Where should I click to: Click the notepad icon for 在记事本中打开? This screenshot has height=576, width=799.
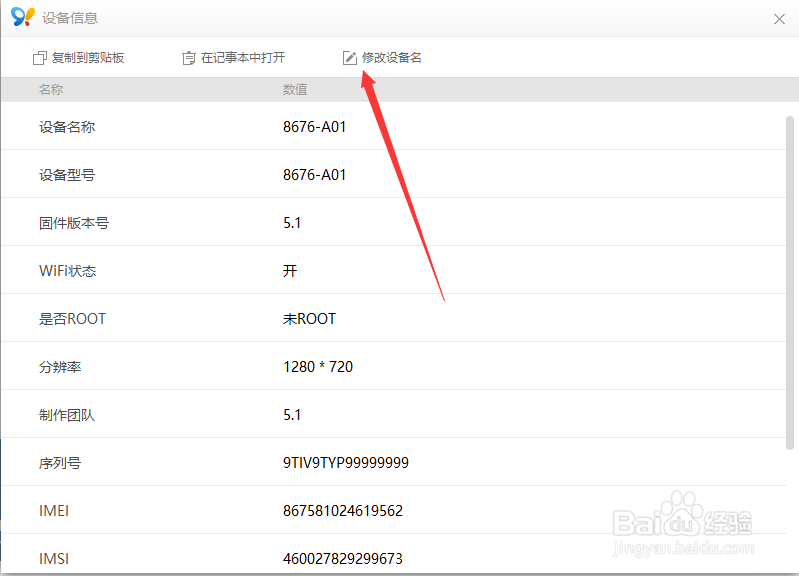click(x=189, y=58)
